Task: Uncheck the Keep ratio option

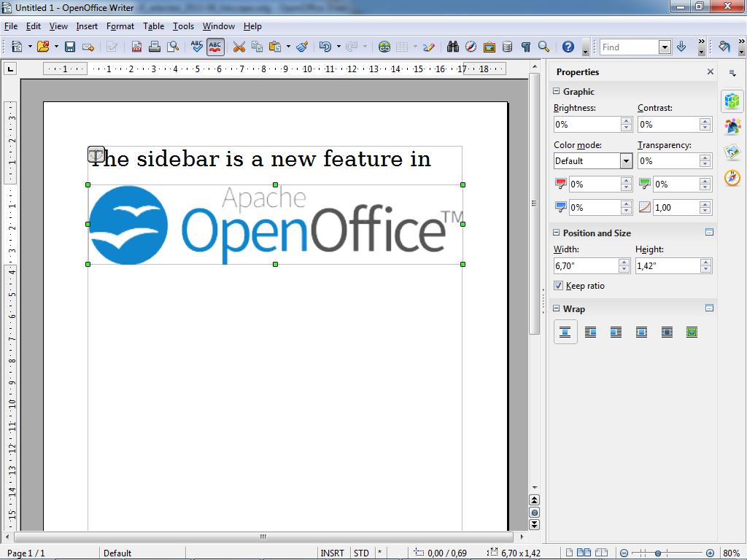Action: point(558,285)
